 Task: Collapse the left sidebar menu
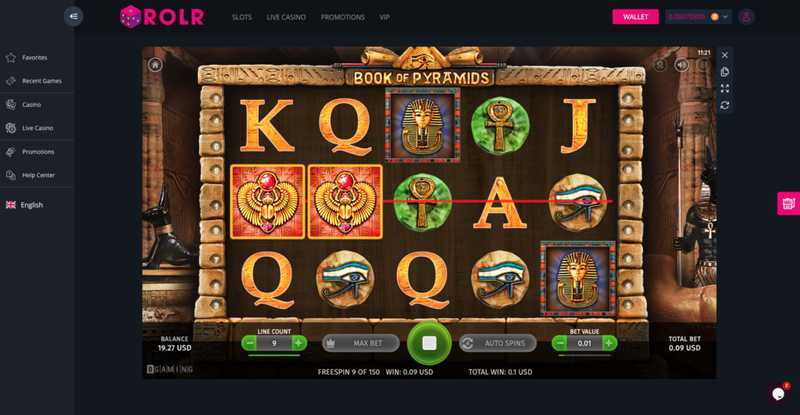(x=73, y=16)
